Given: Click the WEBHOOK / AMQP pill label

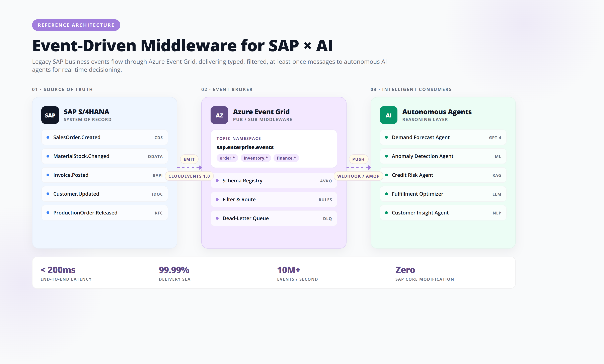Looking at the screenshot, I should [x=358, y=176].
